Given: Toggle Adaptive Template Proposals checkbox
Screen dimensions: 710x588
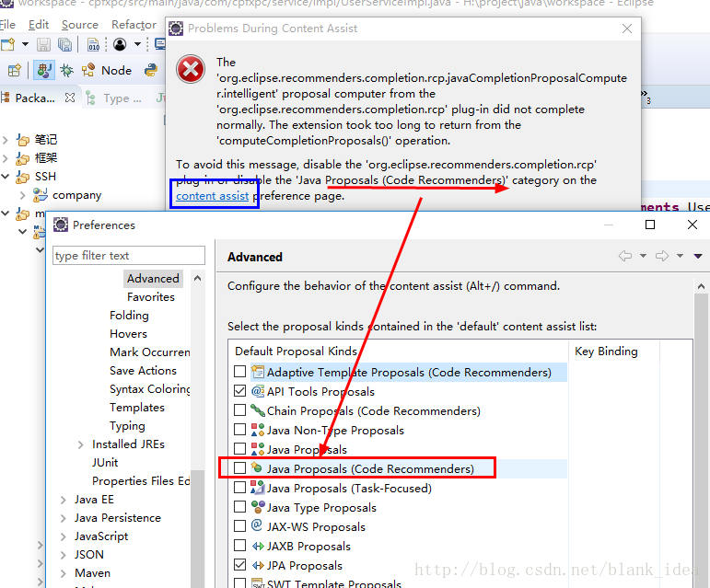Looking at the screenshot, I should (240, 372).
